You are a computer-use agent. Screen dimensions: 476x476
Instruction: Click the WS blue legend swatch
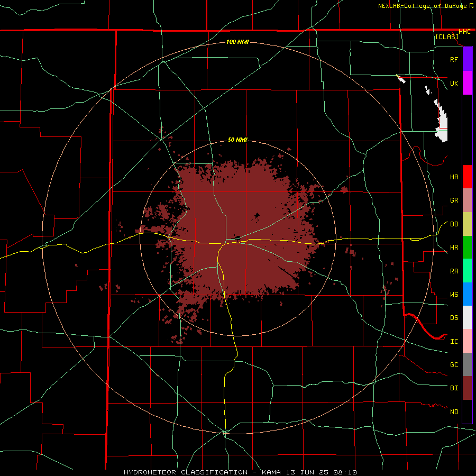(467, 294)
